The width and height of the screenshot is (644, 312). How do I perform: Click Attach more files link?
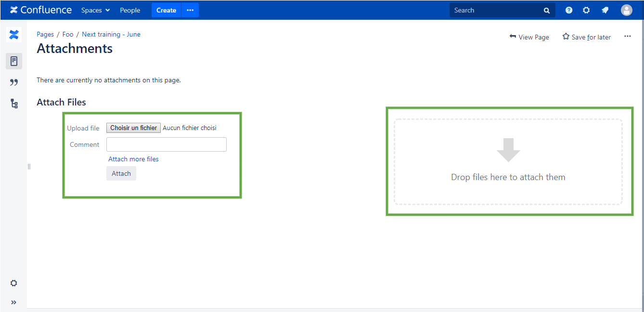(x=133, y=159)
